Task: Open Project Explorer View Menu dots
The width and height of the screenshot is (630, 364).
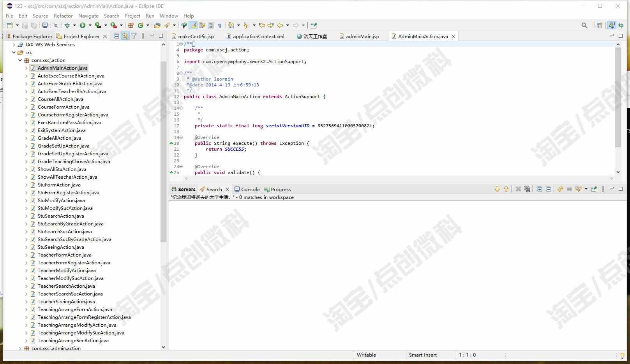Action: tap(143, 36)
